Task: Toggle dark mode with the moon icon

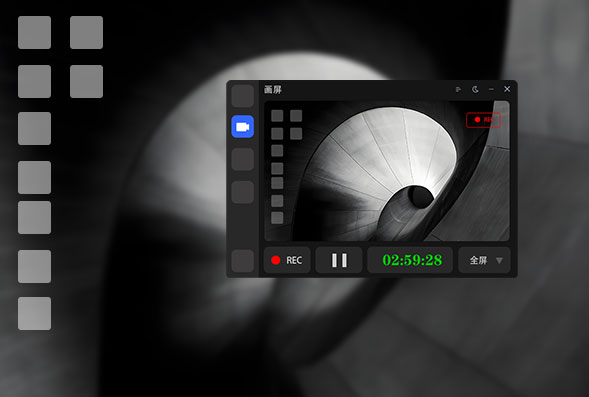Action: pyautogui.click(x=475, y=89)
